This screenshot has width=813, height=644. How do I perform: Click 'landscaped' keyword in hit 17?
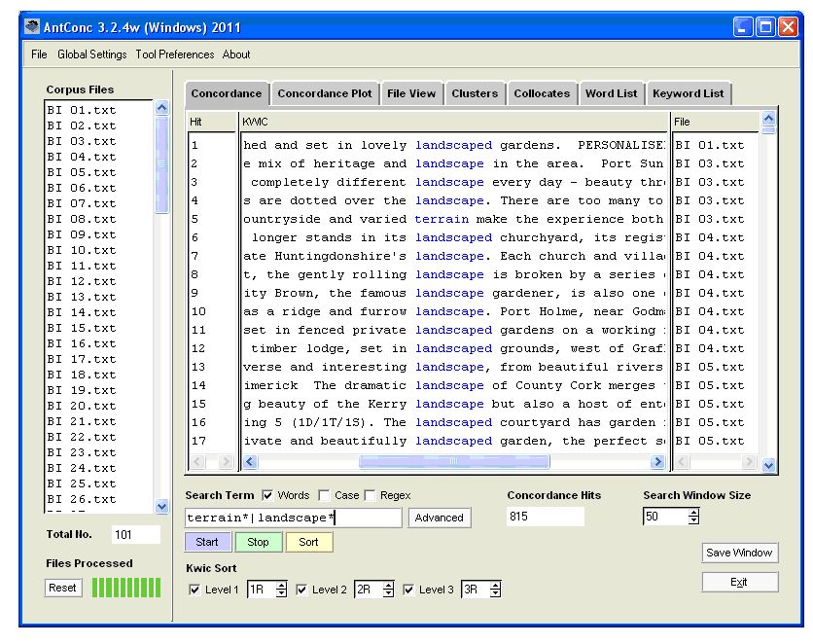coord(454,442)
